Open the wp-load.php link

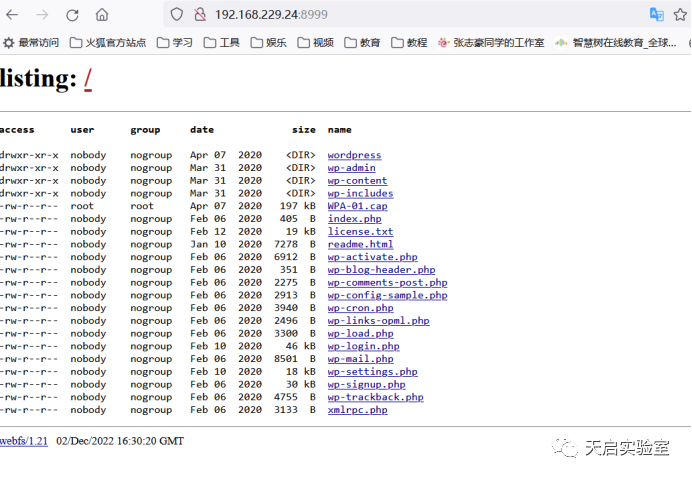(x=361, y=334)
